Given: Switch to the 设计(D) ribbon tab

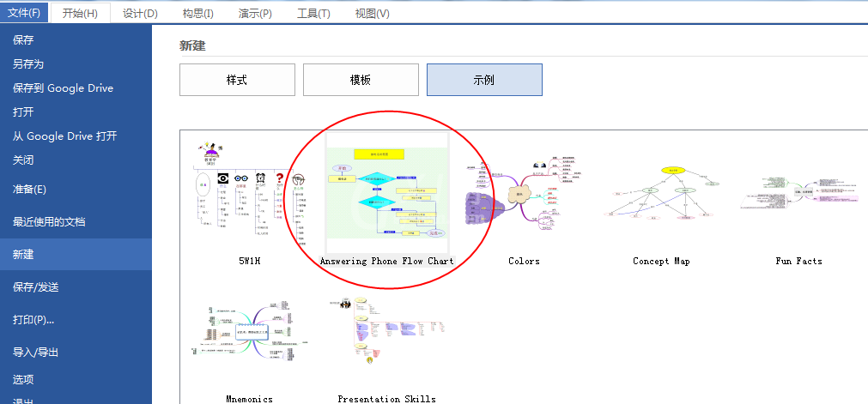Looking at the screenshot, I should coord(140,13).
